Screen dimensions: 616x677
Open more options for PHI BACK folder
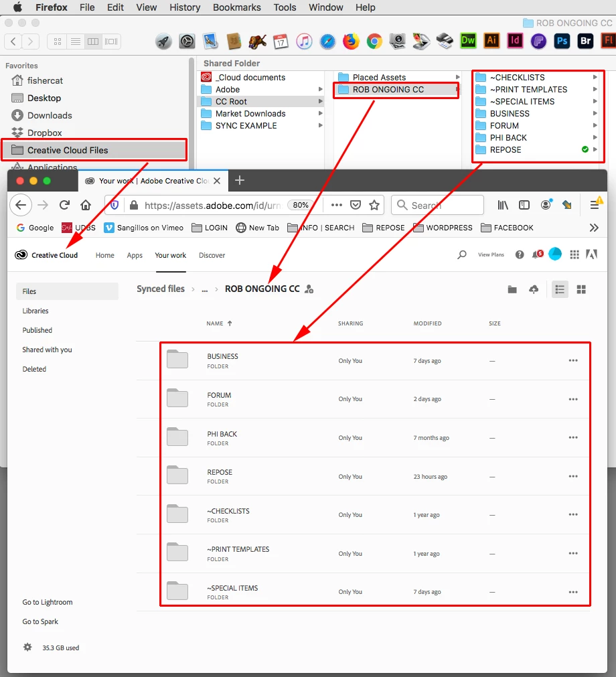(573, 437)
